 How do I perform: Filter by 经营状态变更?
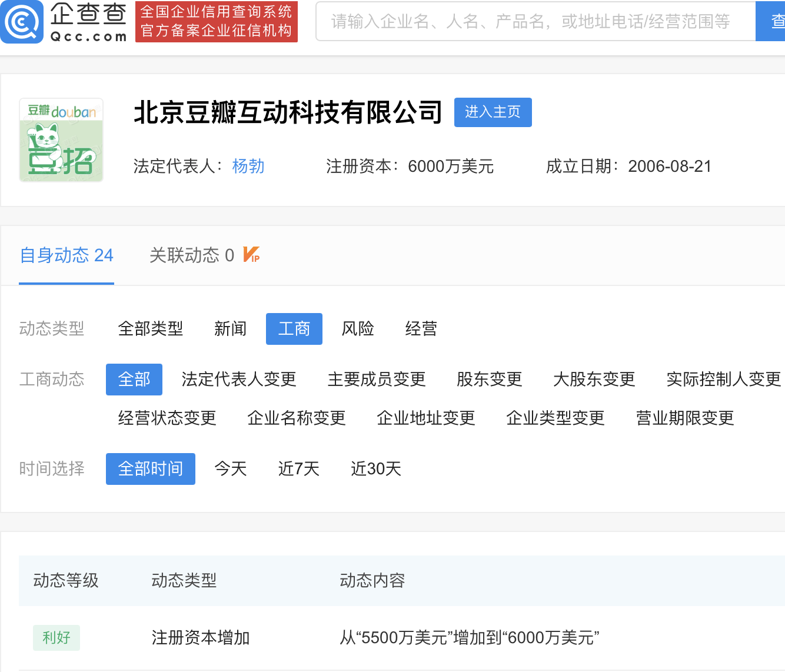[x=167, y=418]
